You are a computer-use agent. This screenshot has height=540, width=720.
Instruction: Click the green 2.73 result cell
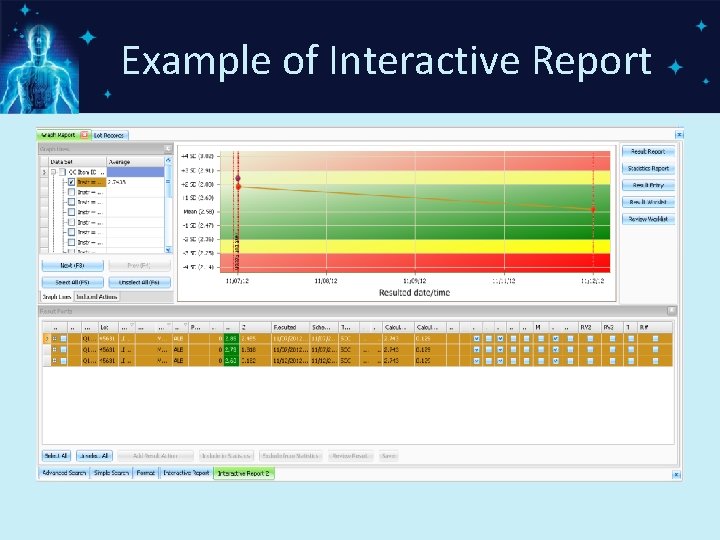tap(231, 349)
